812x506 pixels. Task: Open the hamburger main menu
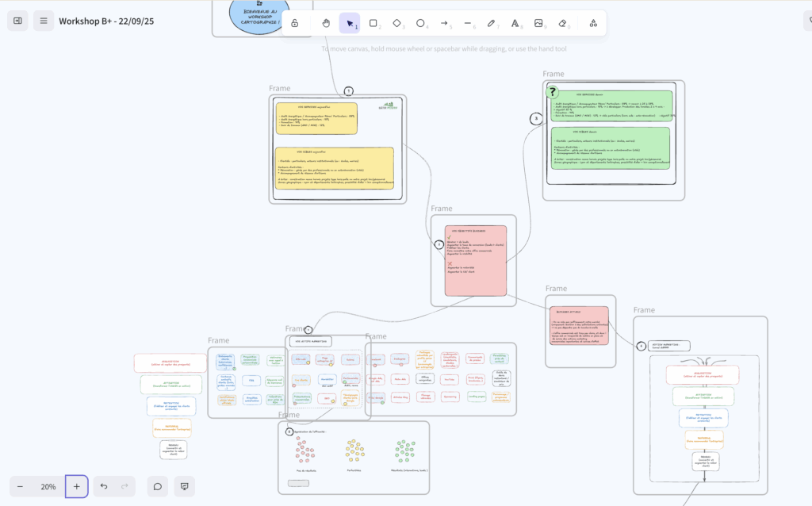(x=44, y=21)
